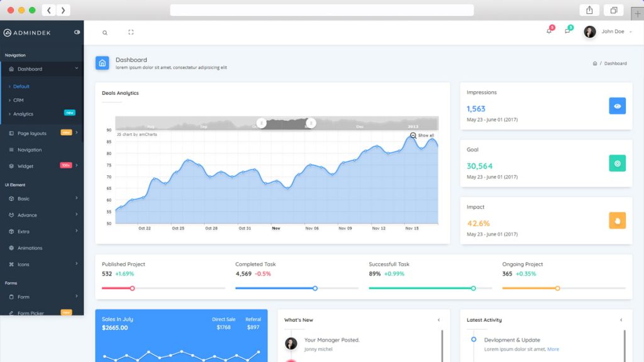Click the blue Dashboard home icon

point(103,63)
